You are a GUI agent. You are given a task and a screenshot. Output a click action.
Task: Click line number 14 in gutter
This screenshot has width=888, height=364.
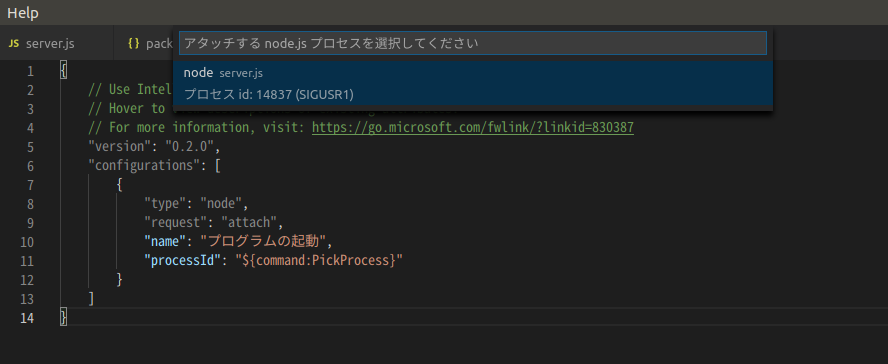[27, 318]
